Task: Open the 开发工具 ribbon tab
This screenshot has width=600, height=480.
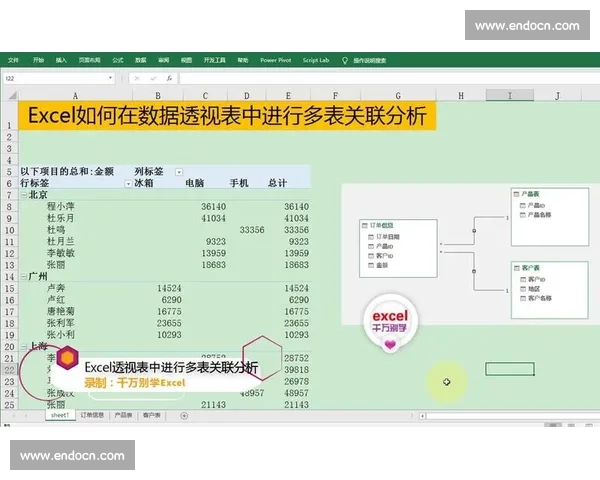Action: 215,60
